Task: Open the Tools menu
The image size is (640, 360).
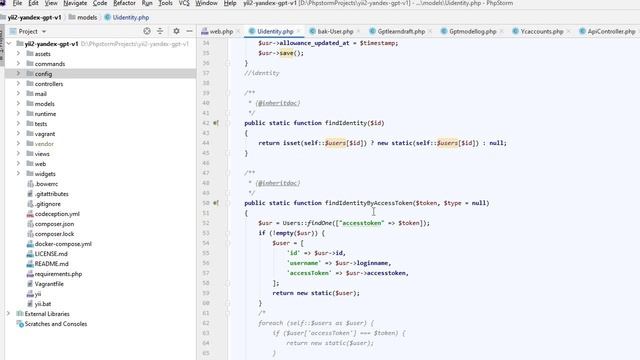Action: coord(165,3)
